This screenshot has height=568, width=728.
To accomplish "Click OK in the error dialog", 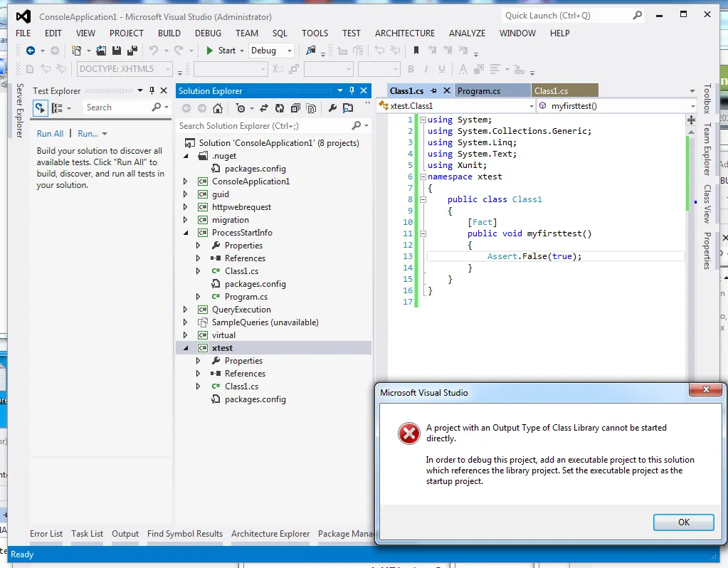I will point(683,522).
